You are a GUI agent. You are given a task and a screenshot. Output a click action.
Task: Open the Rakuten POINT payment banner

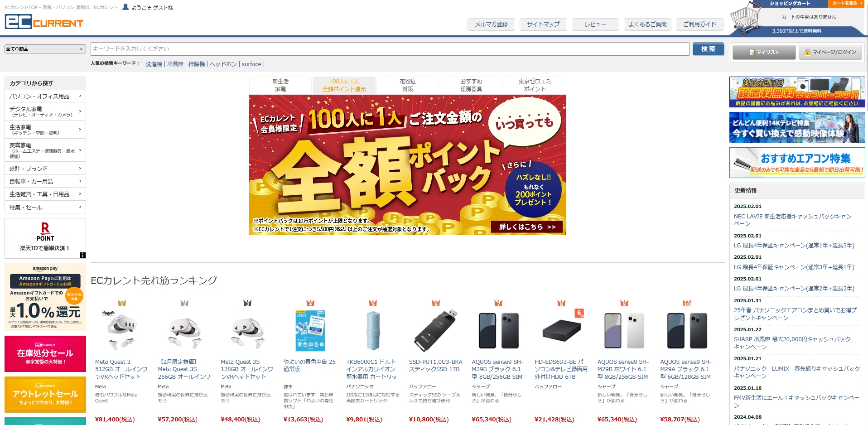[45, 238]
